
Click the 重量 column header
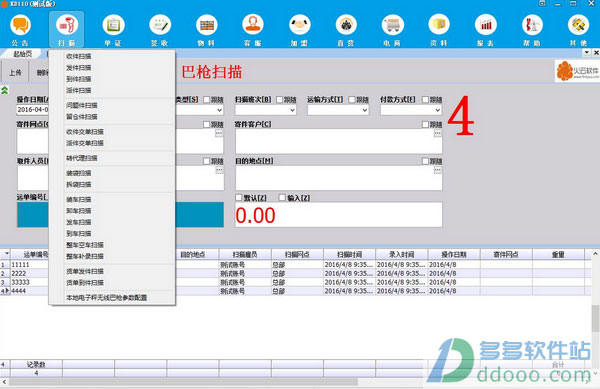(x=558, y=254)
